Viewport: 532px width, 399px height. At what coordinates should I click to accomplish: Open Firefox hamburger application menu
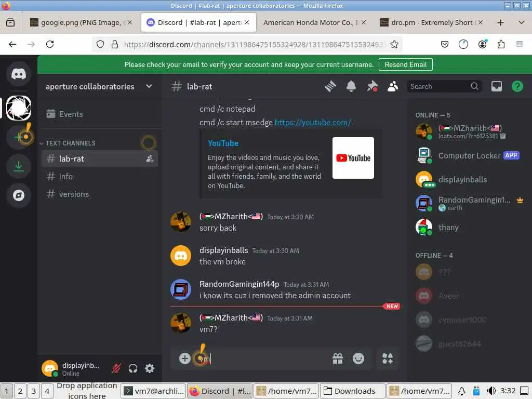(x=520, y=44)
